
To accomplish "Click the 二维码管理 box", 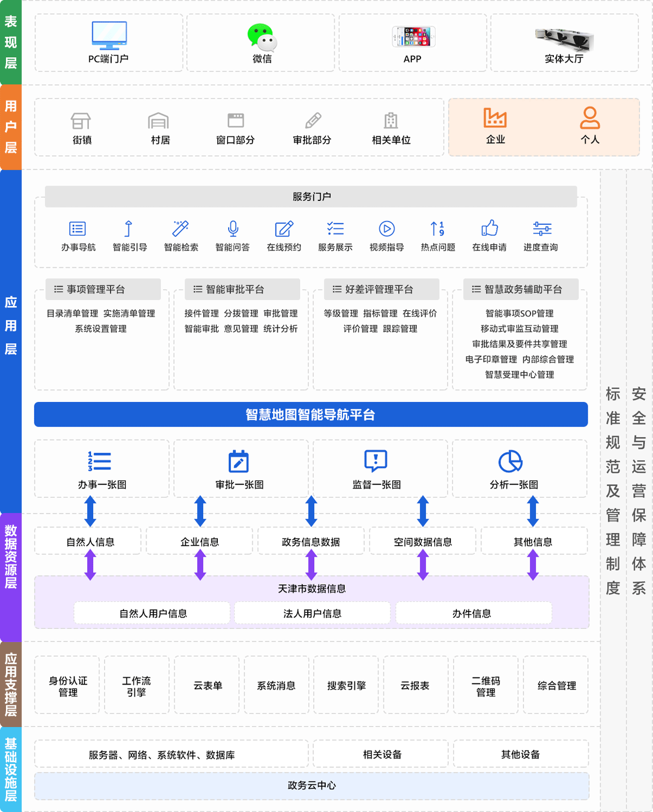I will (x=486, y=685).
